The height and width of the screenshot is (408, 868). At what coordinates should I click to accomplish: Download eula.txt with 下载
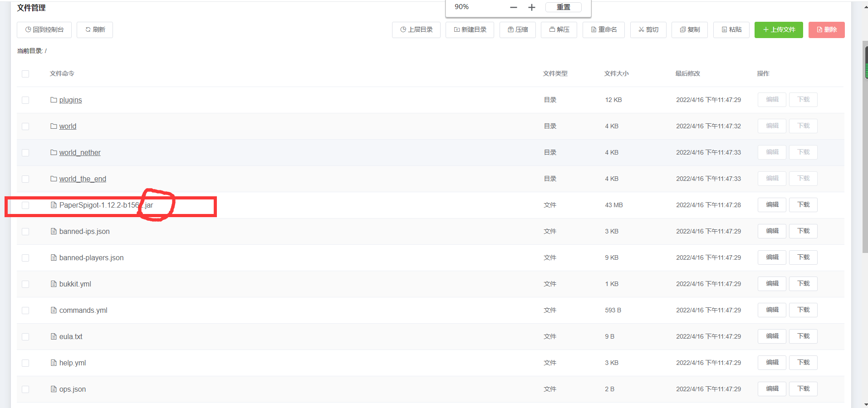click(x=803, y=336)
